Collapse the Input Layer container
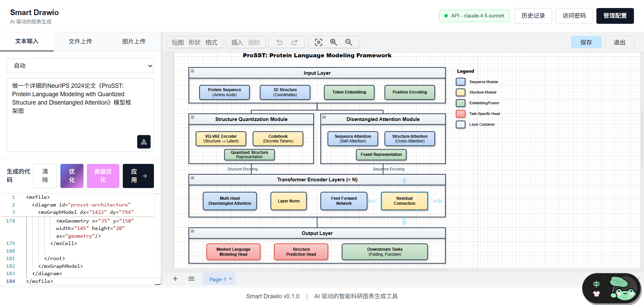The image size is (644, 305). tap(193, 71)
